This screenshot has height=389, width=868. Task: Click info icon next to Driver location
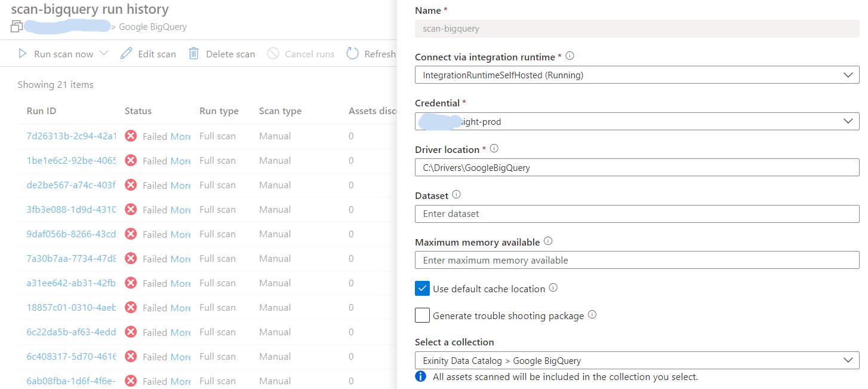coord(494,149)
